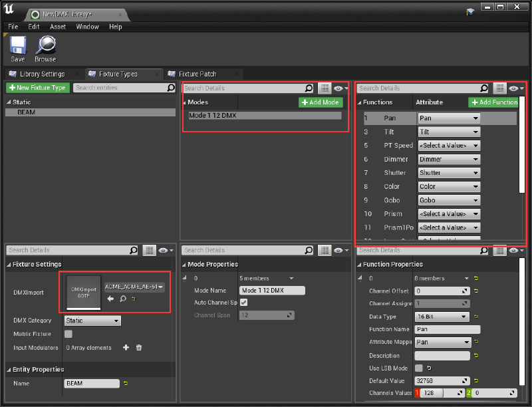This screenshot has height=407, width=532.
Task: Toggle the Auto Channel Span checkbox
Action: (x=243, y=303)
